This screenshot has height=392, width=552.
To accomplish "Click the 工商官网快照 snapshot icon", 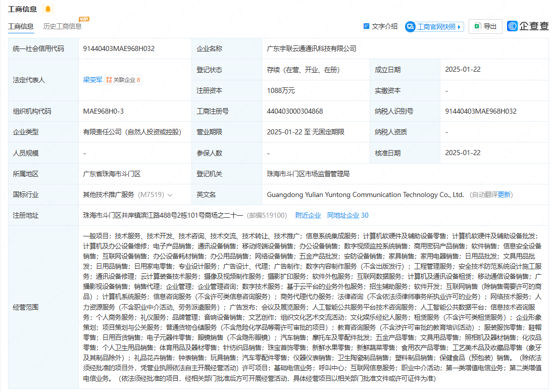I will 411,27.
